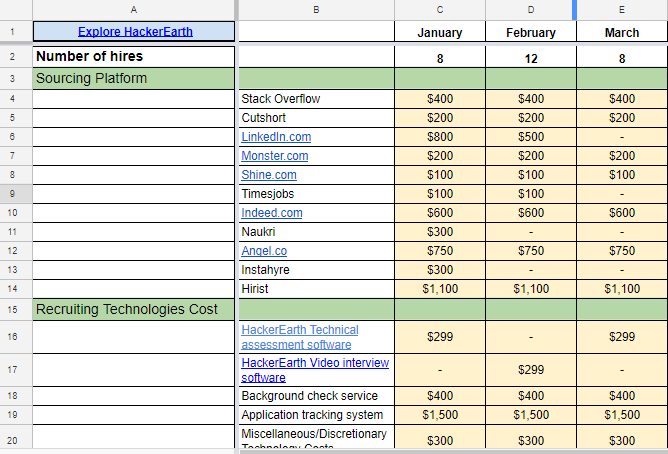
Task: Open the Monster.com link
Action: tap(275, 156)
